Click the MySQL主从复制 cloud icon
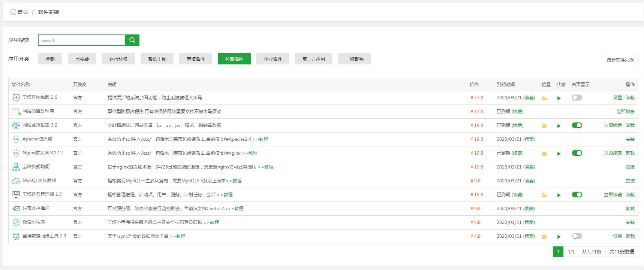This screenshot has width=644, height=270. (x=16, y=181)
